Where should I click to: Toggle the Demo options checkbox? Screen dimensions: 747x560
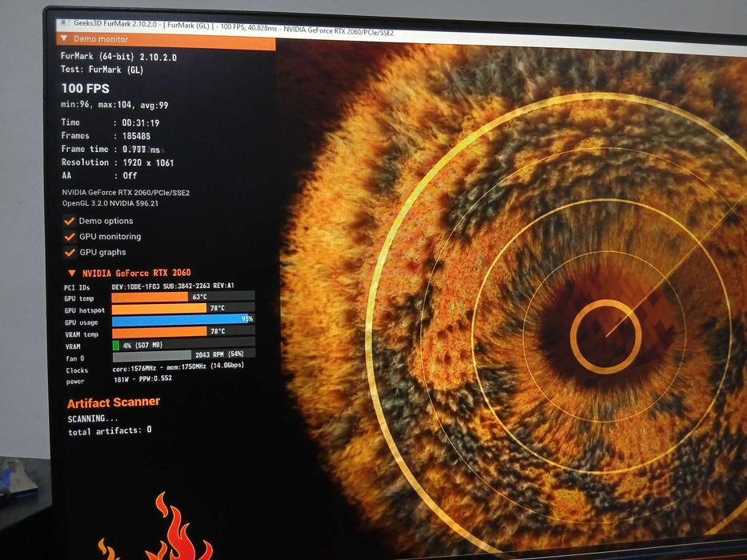coord(70,221)
